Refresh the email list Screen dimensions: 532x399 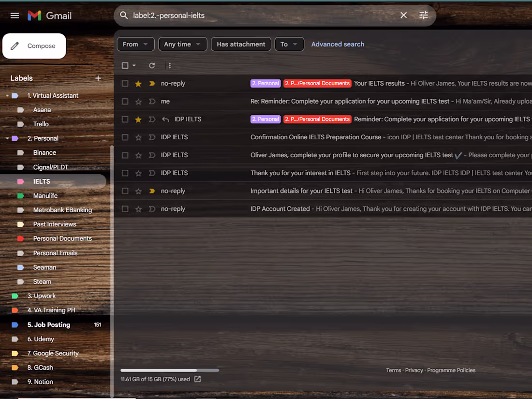click(x=152, y=65)
